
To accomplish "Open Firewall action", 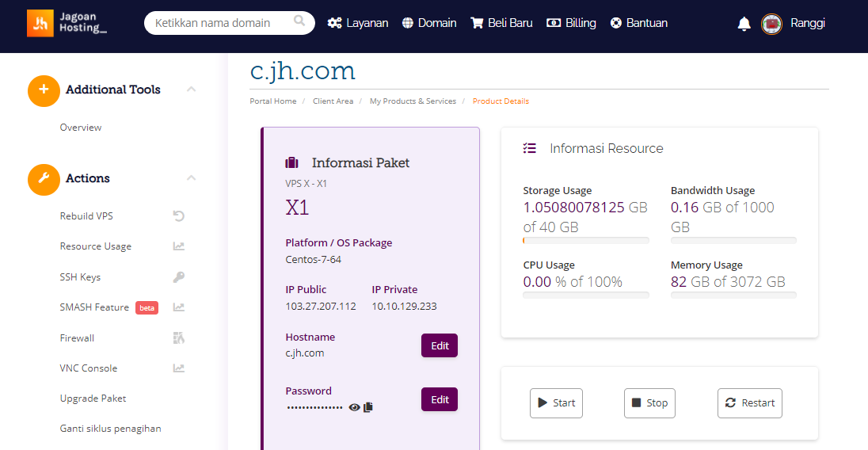I will click(77, 337).
